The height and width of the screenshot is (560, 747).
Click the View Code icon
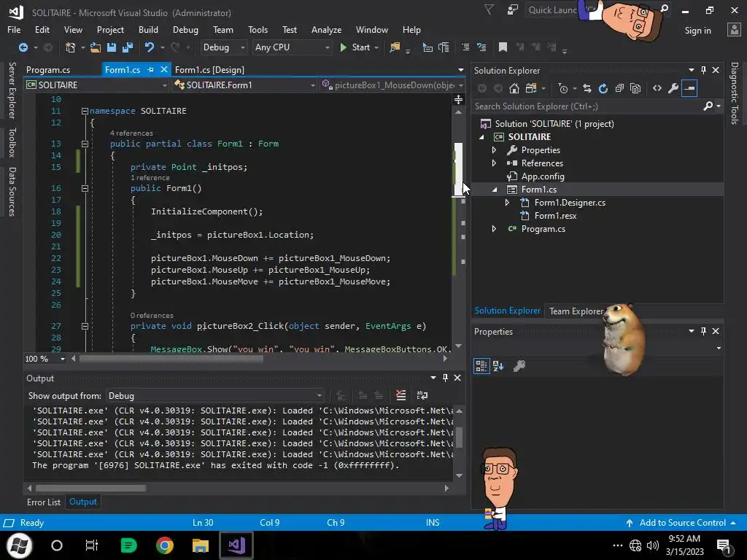657,88
